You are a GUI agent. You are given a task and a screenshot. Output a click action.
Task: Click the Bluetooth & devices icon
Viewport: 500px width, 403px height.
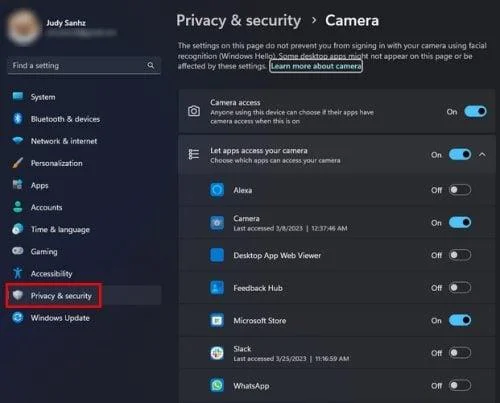tap(18, 119)
